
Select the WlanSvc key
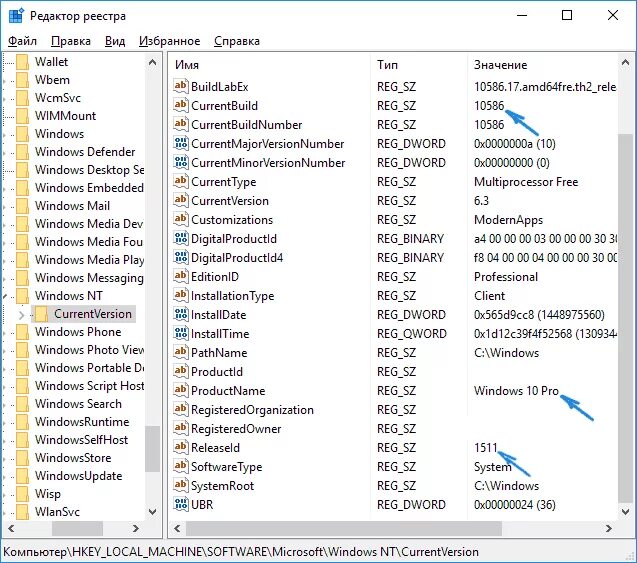57,512
